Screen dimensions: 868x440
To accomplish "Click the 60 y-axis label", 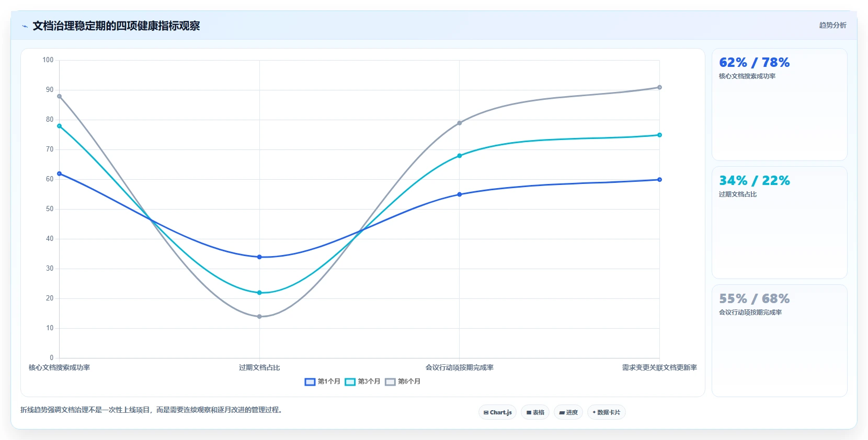I will pyautogui.click(x=50, y=179).
